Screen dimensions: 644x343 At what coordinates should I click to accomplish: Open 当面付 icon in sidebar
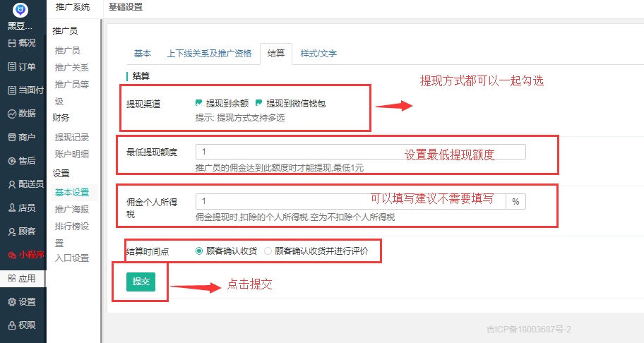pos(12,90)
